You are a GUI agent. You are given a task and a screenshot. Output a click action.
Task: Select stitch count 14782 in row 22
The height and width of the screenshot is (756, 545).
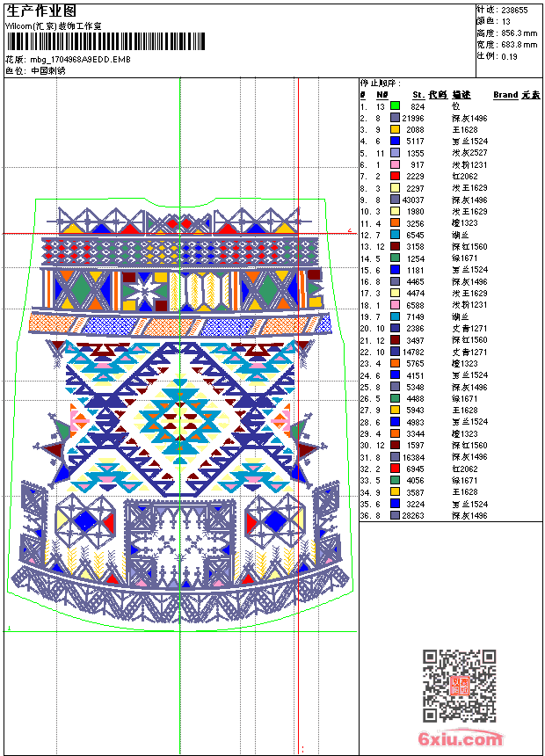(x=413, y=352)
